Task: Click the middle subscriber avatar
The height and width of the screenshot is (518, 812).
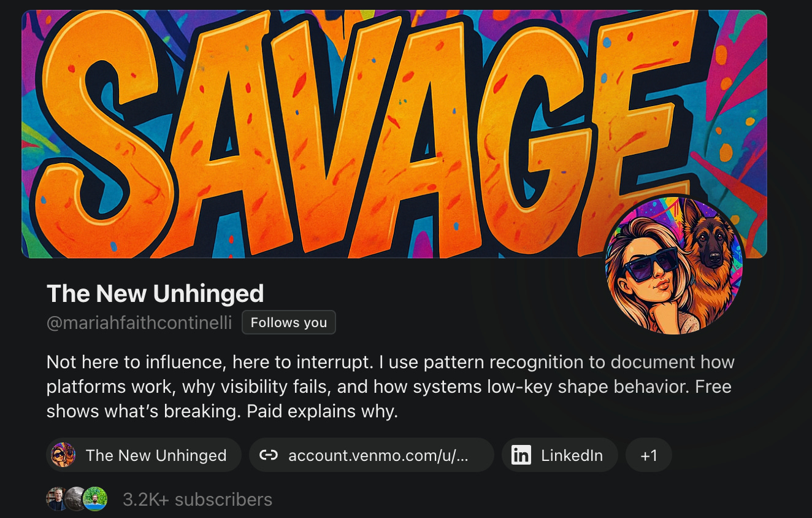Action: tap(76, 499)
